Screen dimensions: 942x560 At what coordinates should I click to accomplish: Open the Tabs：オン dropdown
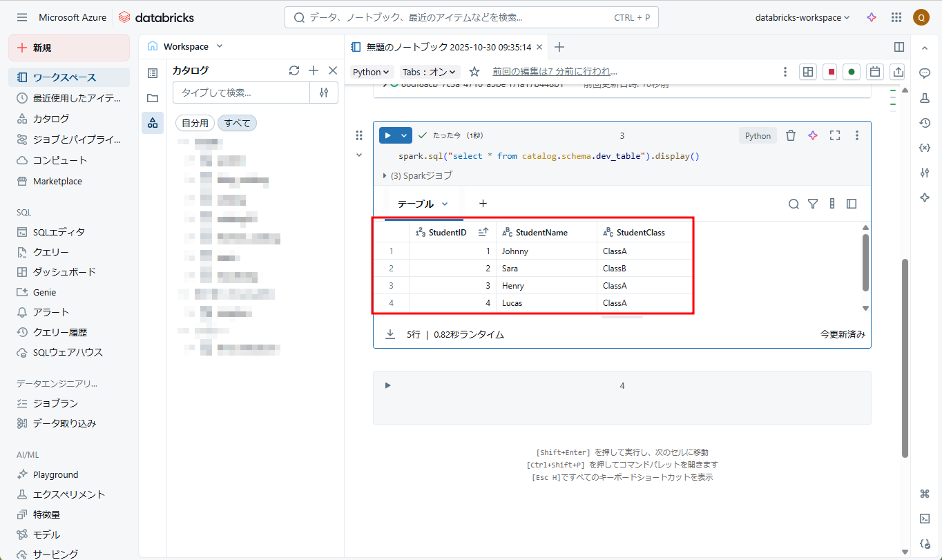(430, 72)
